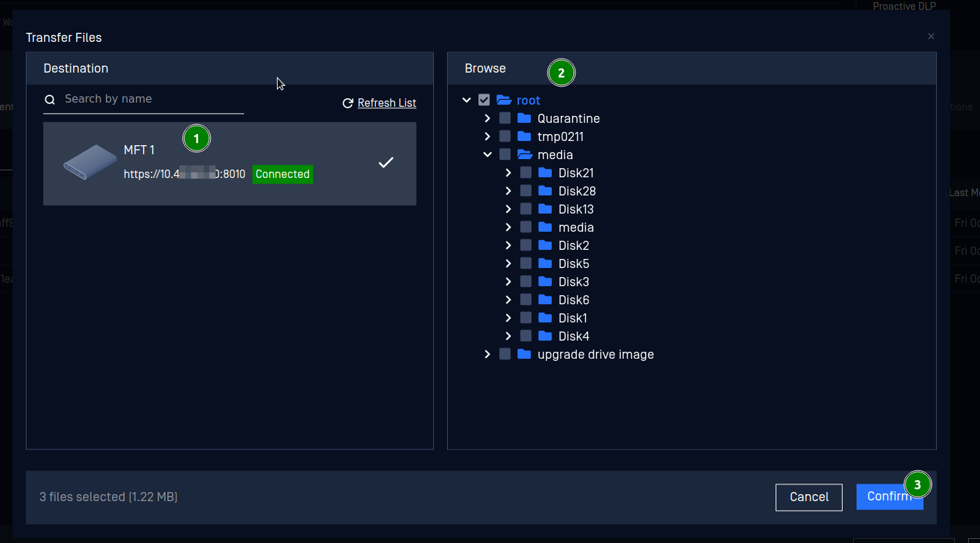Click the refresh icon beside Refresh List
Screen dimensions: 980x543
(x=347, y=103)
